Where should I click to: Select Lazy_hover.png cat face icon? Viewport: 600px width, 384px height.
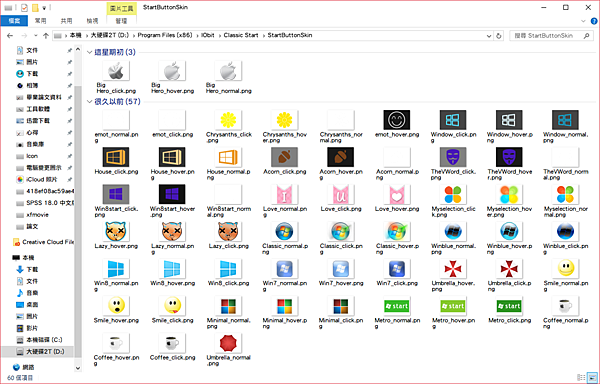(x=116, y=231)
